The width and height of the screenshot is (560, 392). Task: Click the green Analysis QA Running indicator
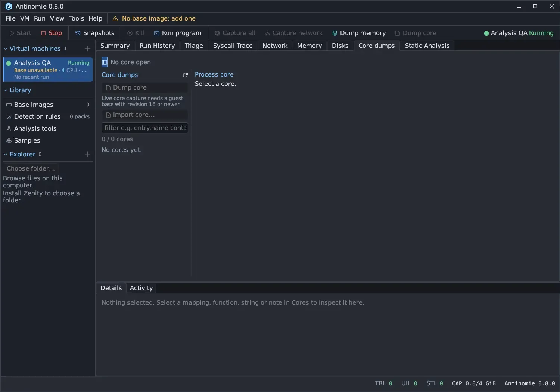[x=519, y=33]
